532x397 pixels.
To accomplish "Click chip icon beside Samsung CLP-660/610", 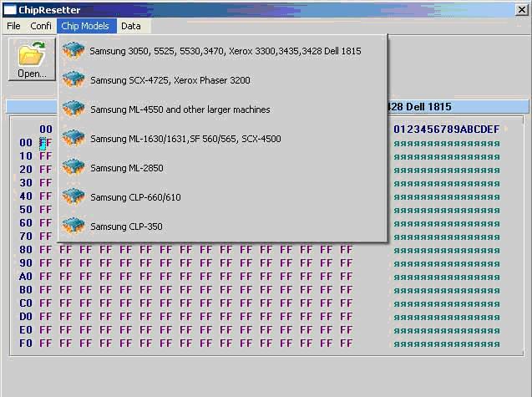I will (x=73, y=197).
